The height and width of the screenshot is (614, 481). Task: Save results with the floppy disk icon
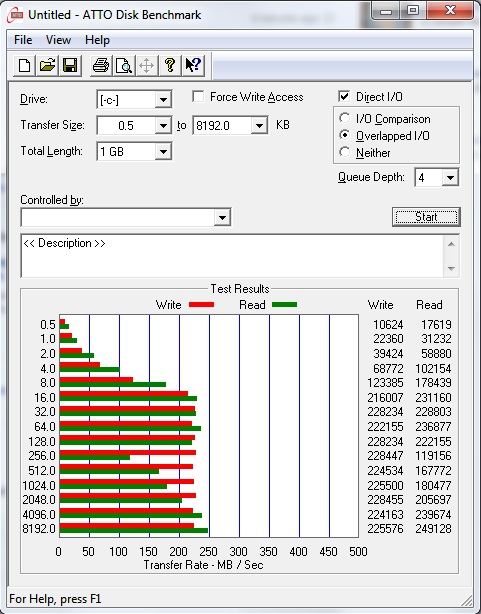[70, 65]
